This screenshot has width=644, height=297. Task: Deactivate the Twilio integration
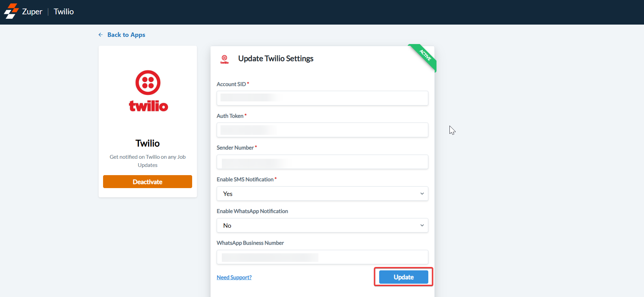(147, 182)
